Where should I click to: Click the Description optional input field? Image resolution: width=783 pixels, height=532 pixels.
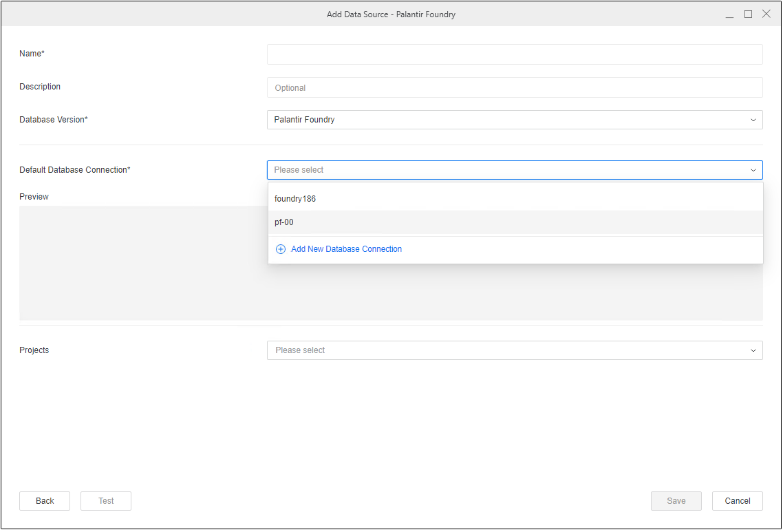coord(515,87)
